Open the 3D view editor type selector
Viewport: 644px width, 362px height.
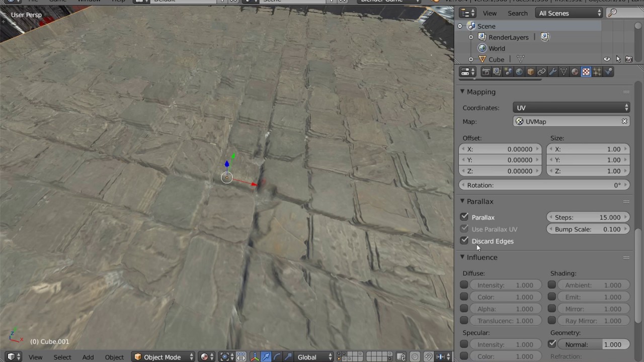(x=14, y=357)
